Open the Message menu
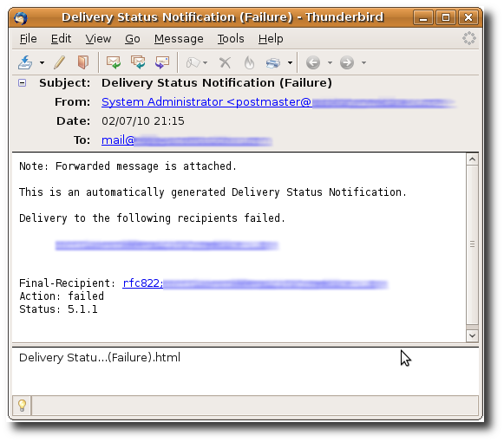The height and width of the screenshot is (442, 504). coord(179,39)
